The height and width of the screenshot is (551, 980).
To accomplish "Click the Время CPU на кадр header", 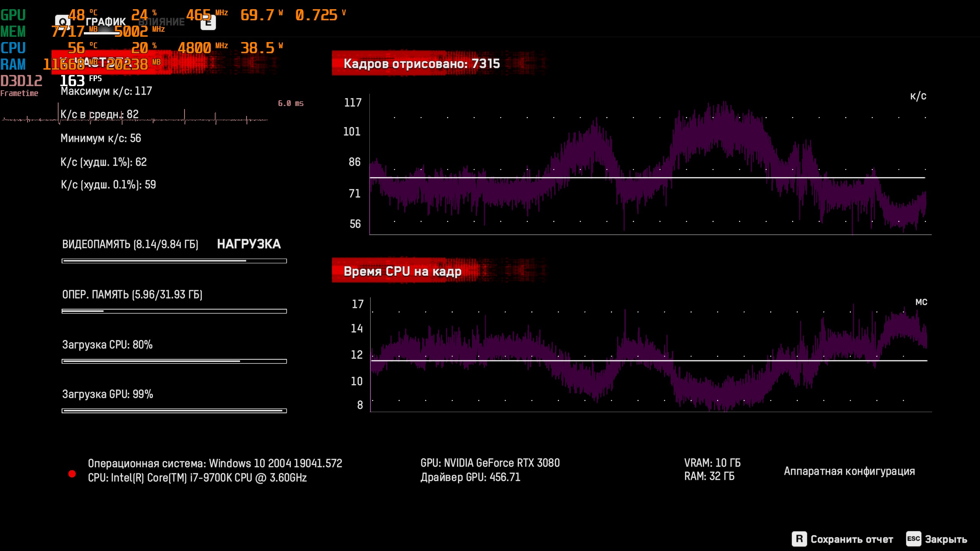I will tap(402, 271).
